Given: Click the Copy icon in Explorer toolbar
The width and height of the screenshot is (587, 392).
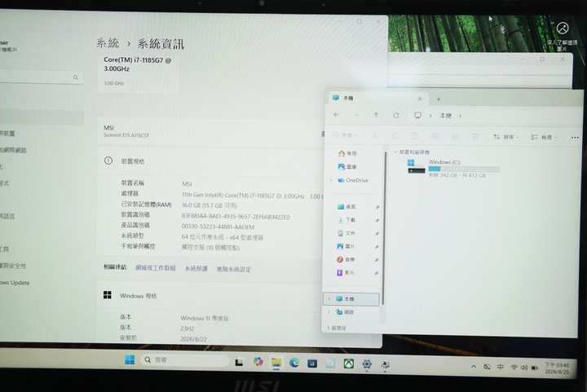Looking at the screenshot, I should click(395, 136).
